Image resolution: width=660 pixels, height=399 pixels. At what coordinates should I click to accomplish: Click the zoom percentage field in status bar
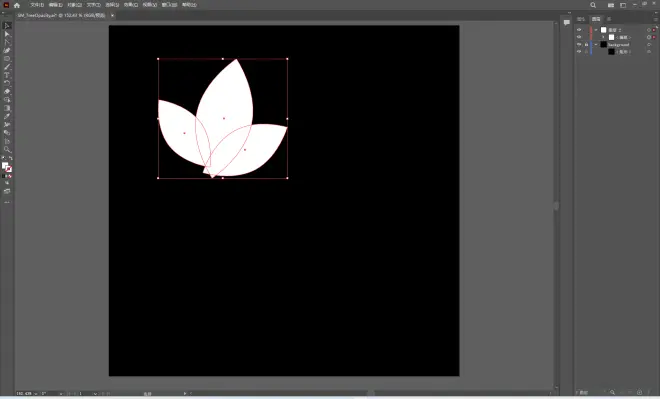(x=24, y=394)
